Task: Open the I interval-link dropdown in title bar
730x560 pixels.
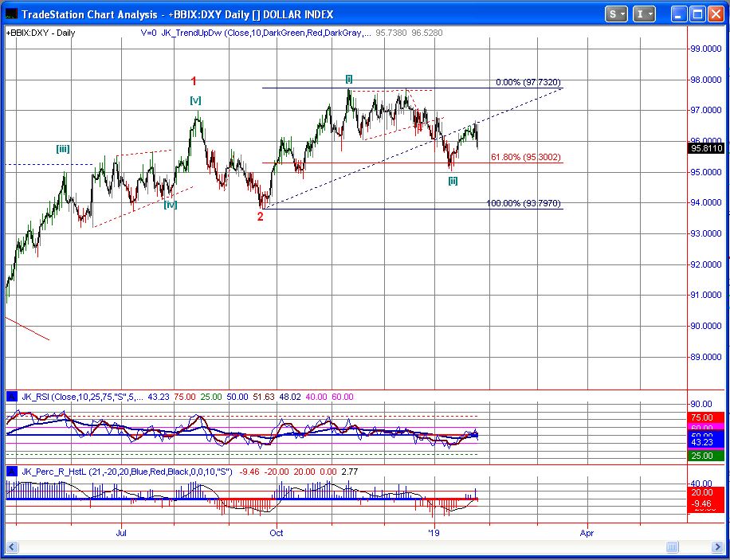Action: pyautogui.click(x=644, y=14)
